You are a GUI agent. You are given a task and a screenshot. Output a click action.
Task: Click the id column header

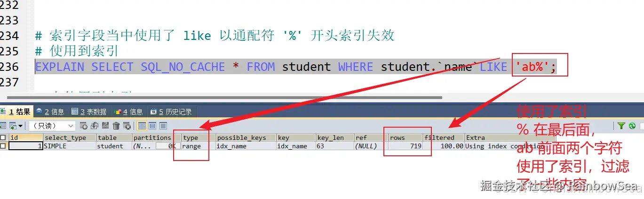[26, 138]
